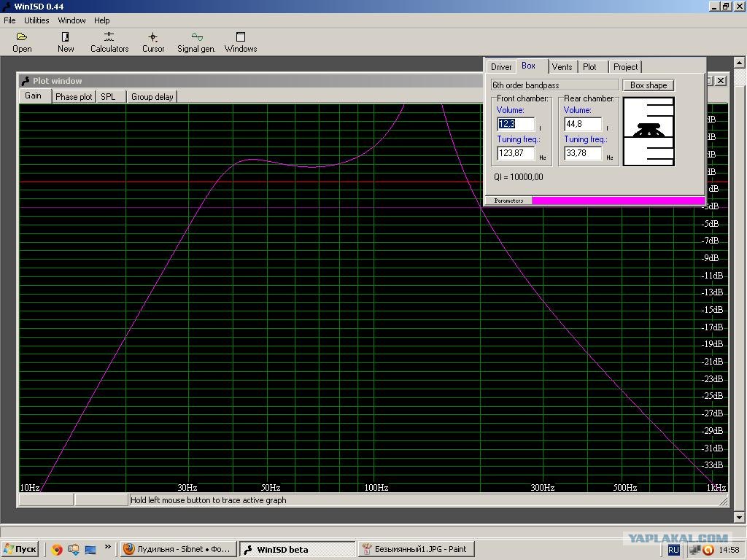The image size is (747, 560).
Task: Open the Windows toolbar icon
Action: point(241,42)
